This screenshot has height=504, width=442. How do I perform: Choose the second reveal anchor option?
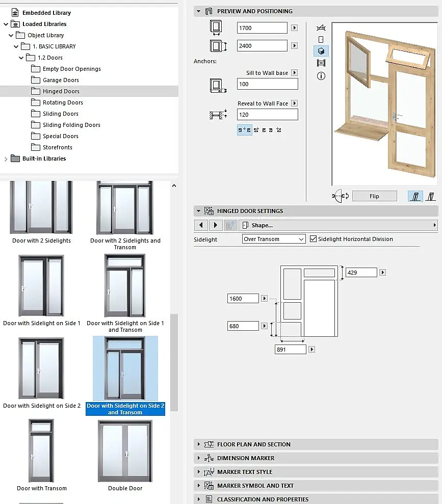point(256,130)
